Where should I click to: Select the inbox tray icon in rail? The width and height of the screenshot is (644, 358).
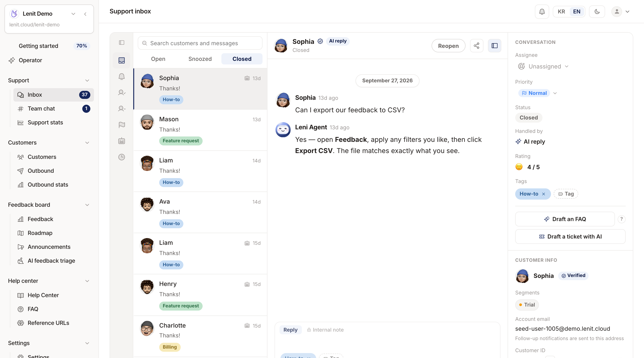click(x=121, y=60)
